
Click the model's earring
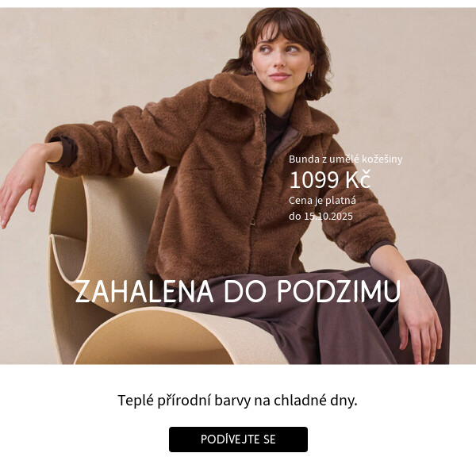pos(309,75)
